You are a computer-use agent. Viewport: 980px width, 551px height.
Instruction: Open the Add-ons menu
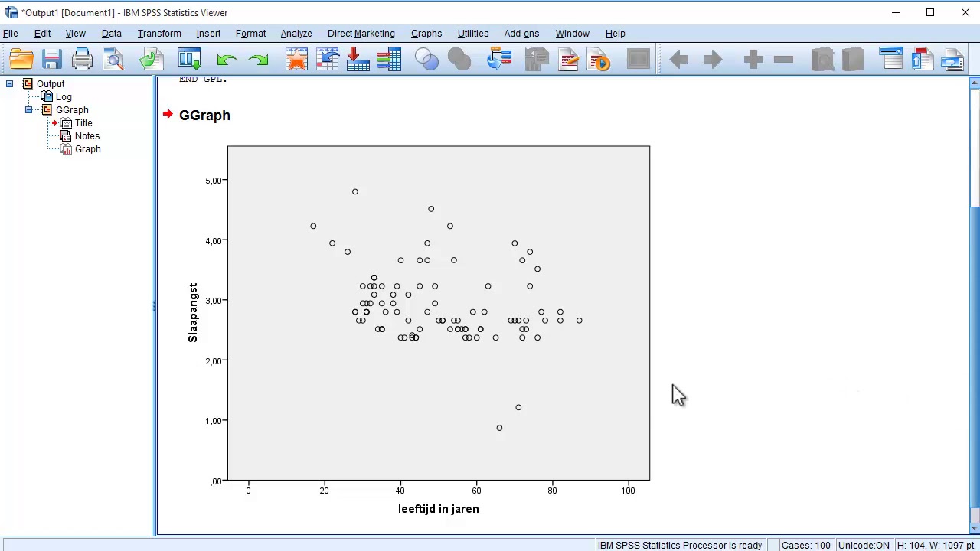click(x=521, y=34)
